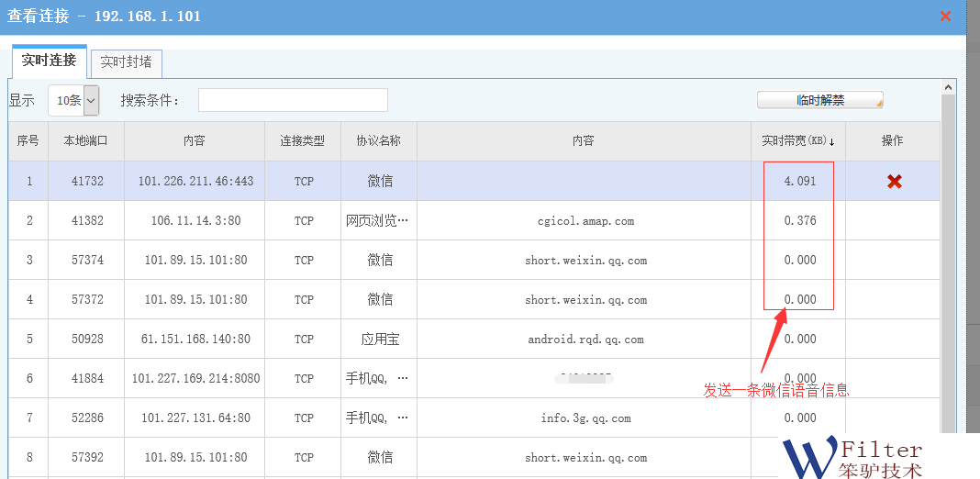Focus the 搜索条件 search input field

click(293, 100)
